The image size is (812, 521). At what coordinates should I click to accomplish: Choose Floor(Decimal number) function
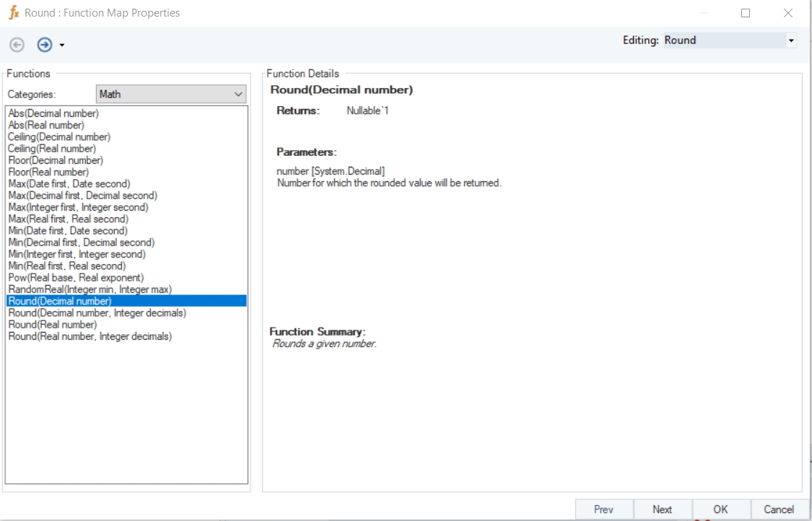[x=56, y=160]
